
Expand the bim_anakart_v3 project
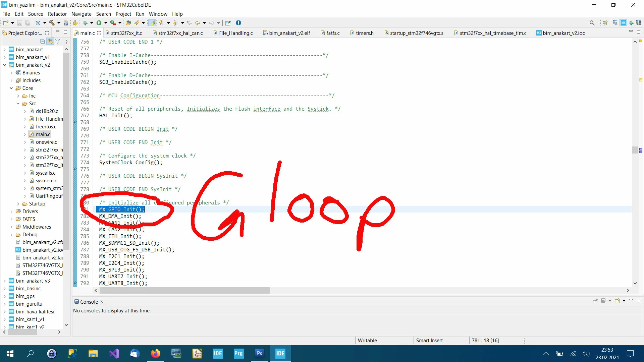pyautogui.click(x=5, y=281)
